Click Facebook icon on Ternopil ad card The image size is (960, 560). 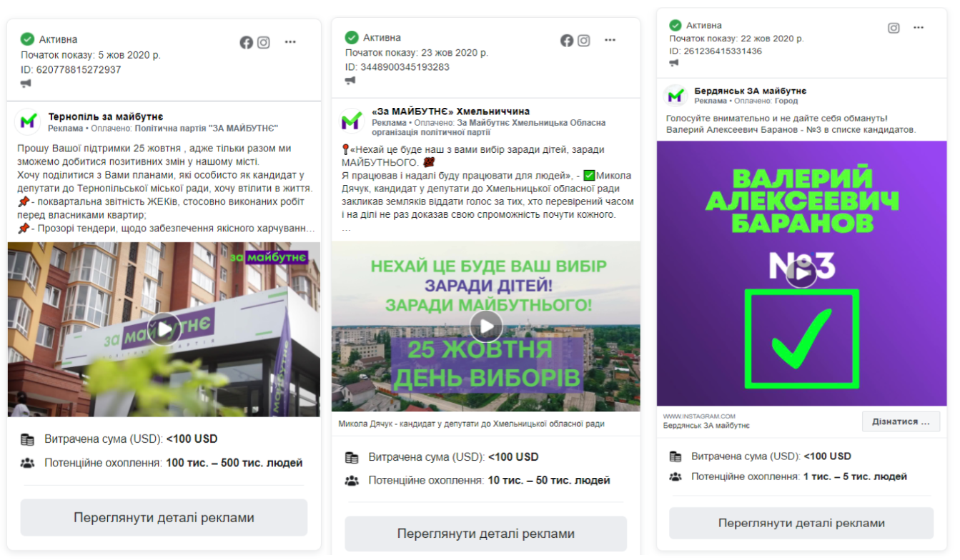[247, 42]
